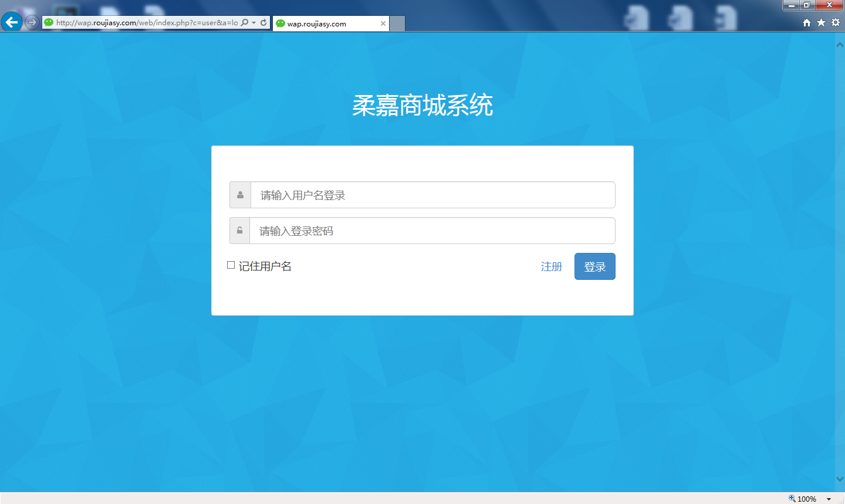This screenshot has width=845, height=504.
Task: Close the wap.roujiasy.com tab
Action: click(x=383, y=23)
